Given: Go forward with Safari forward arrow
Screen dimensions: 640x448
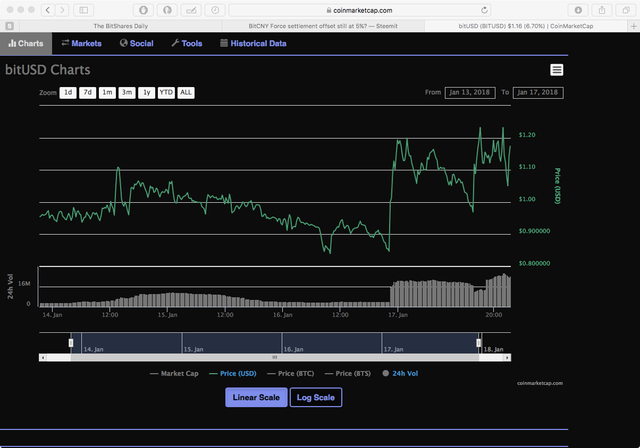Looking at the screenshot, I should pyautogui.click(x=62, y=10).
